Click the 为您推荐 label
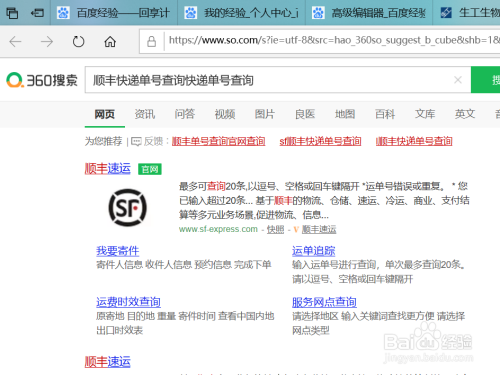This screenshot has height=375, width=500. (x=103, y=141)
